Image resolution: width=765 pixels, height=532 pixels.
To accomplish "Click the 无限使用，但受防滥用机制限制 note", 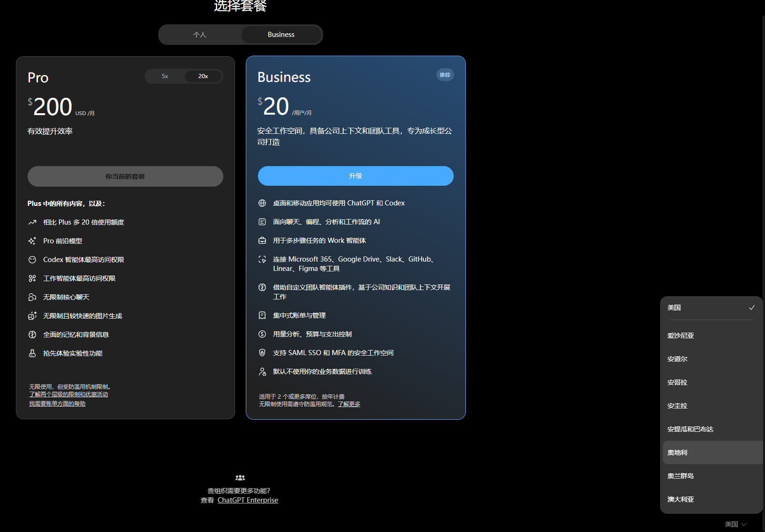I will pos(71,387).
